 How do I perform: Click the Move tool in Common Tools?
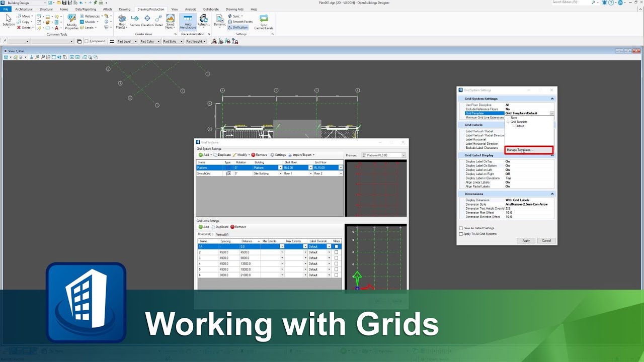(25, 16)
